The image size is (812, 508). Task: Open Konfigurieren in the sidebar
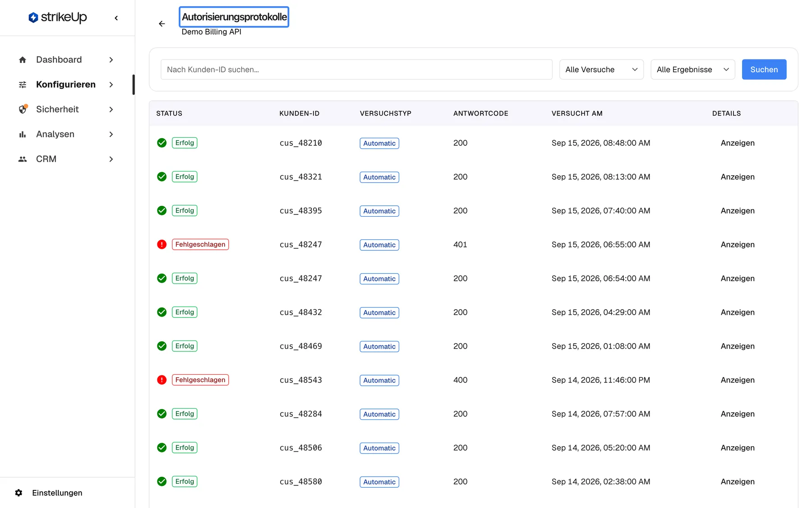click(67, 84)
